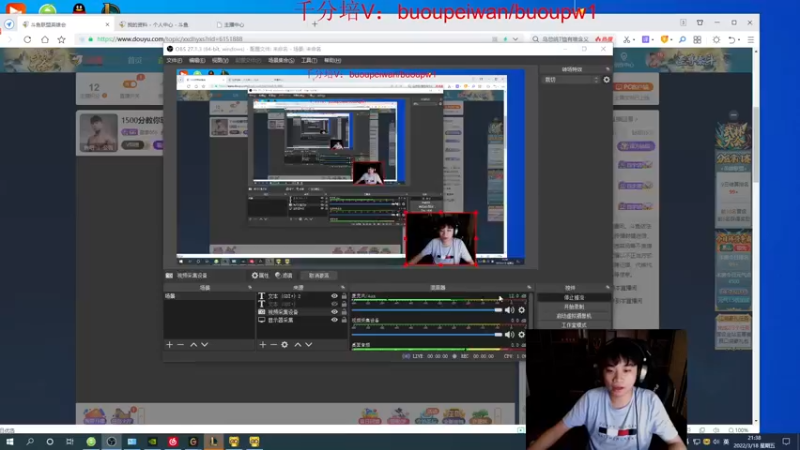Toggle visibility of the 显示器采集 source
Screen dimensions: 800x450
click(x=334, y=320)
